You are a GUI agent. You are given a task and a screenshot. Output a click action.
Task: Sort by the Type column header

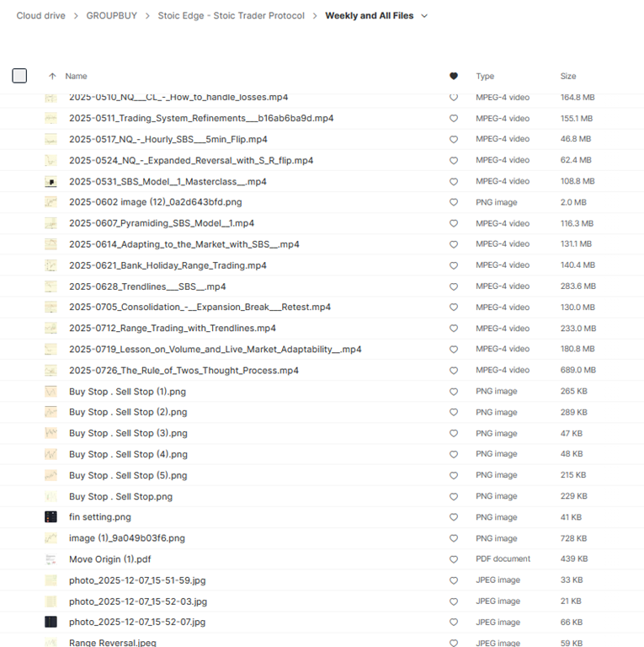click(x=485, y=76)
